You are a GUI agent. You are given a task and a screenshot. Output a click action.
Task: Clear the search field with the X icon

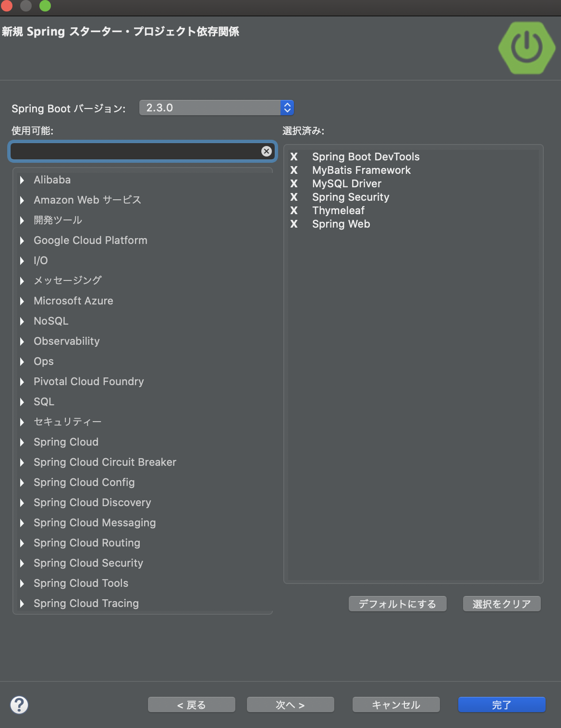point(267,151)
